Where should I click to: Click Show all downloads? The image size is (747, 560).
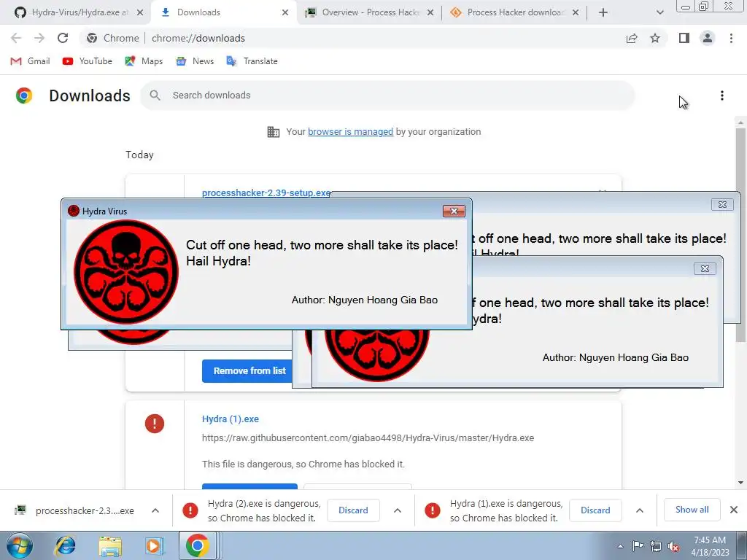pos(692,510)
